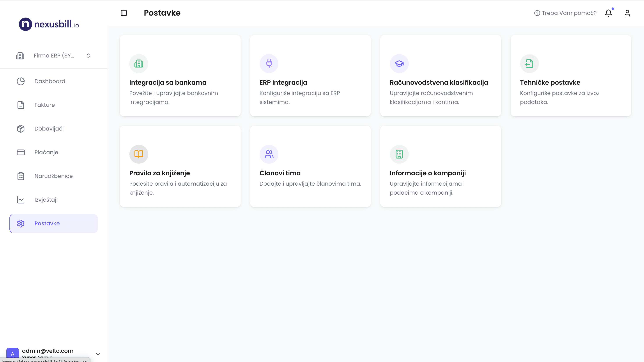The width and height of the screenshot is (644, 362).
Task: Click the file export icon for Tehničke postavke
Action: (x=529, y=64)
